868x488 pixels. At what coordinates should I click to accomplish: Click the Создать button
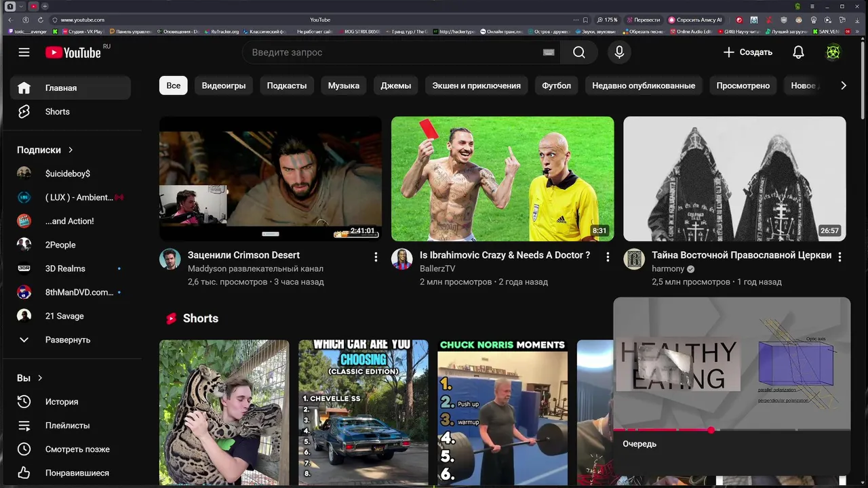point(747,52)
